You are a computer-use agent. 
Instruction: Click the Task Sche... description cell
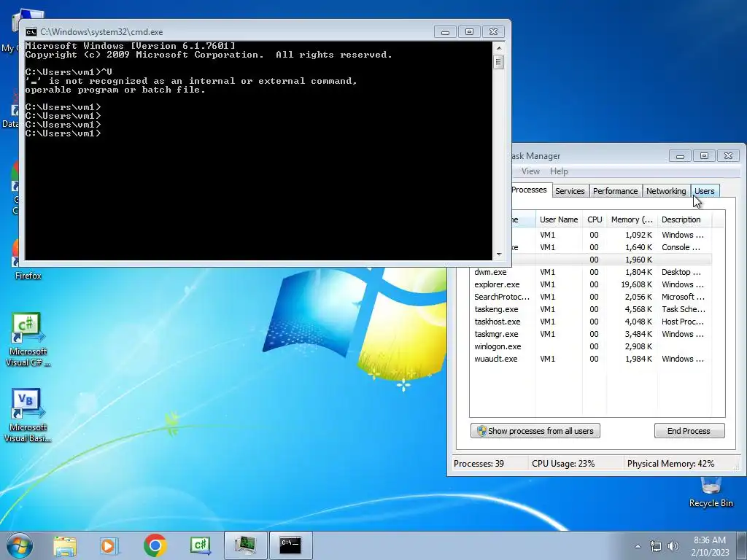click(683, 309)
